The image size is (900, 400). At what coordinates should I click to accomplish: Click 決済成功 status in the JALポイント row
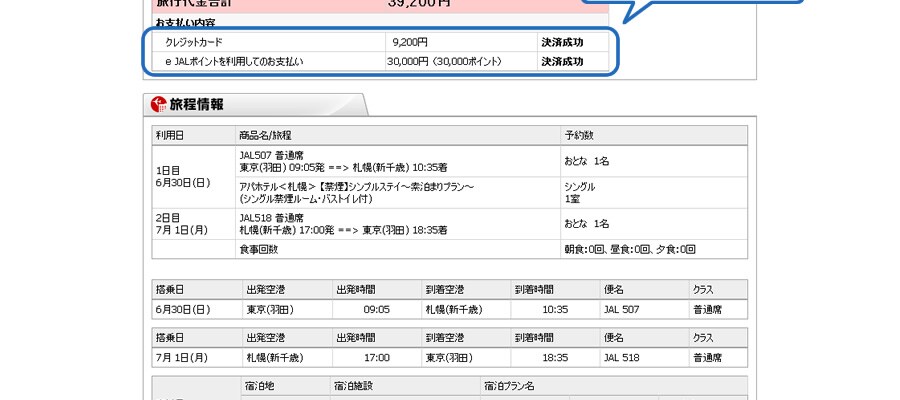[x=561, y=62]
